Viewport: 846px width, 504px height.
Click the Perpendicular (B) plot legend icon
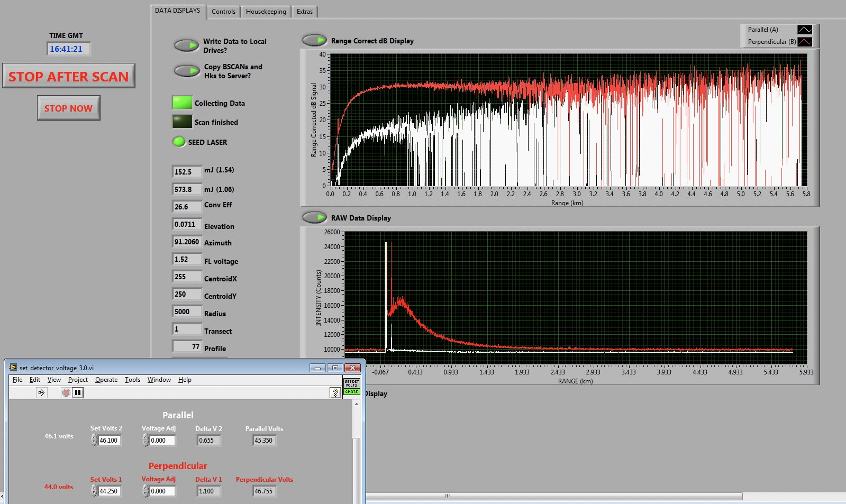(x=804, y=42)
